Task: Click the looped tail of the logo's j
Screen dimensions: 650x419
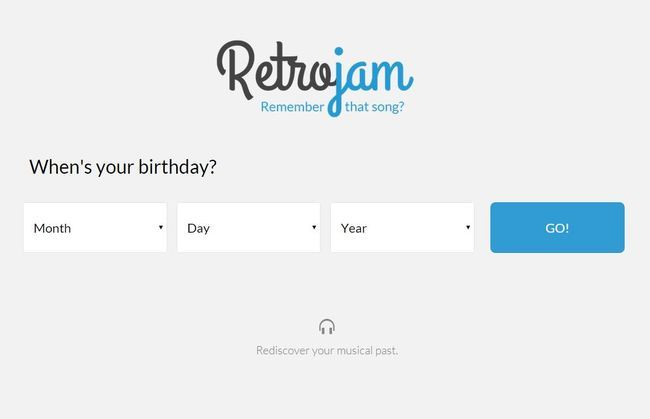Action: pyautogui.click(x=334, y=107)
